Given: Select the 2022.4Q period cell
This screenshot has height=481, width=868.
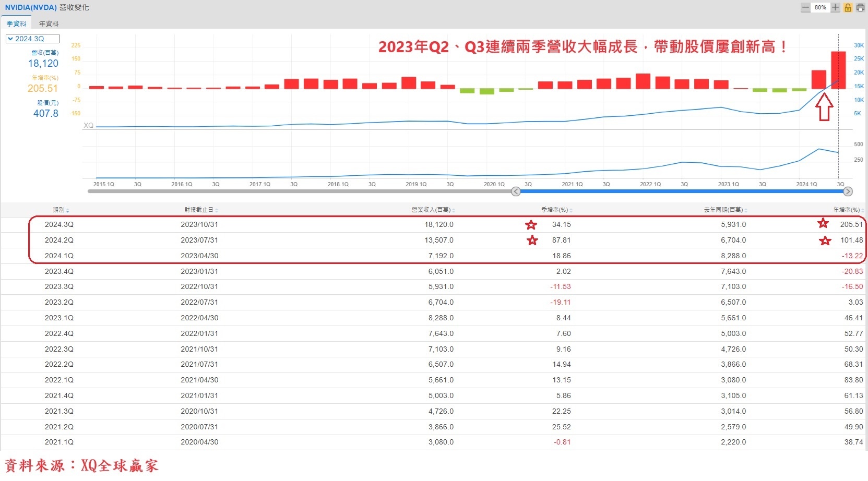Looking at the screenshot, I should point(59,333).
